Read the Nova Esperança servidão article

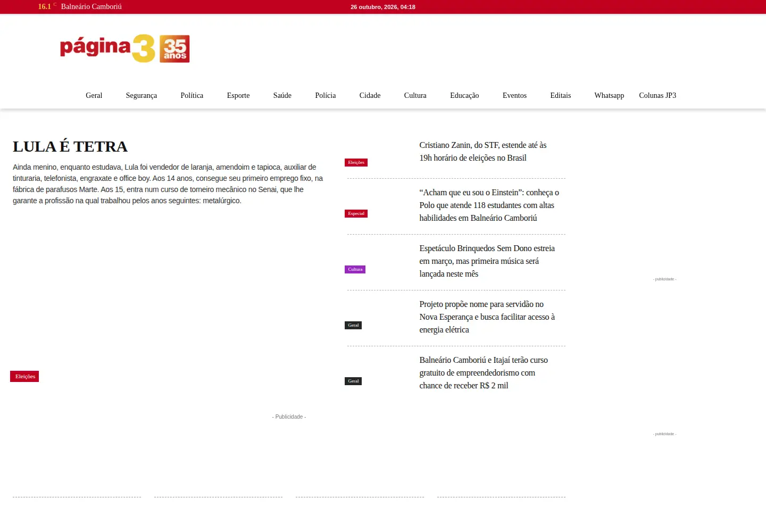tap(487, 317)
